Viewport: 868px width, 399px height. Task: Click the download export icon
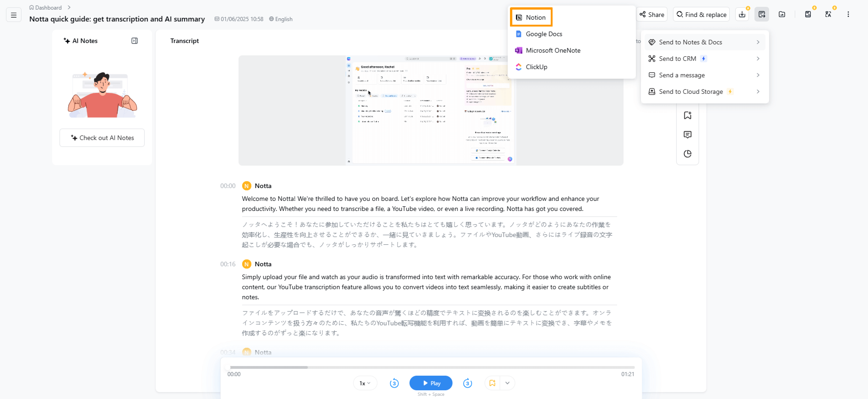pyautogui.click(x=742, y=14)
